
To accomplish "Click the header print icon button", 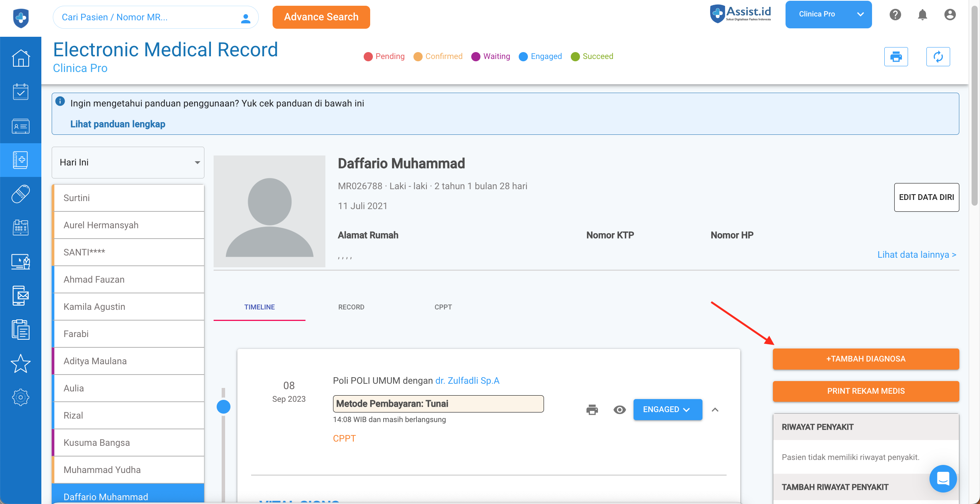I will [896, 57].
